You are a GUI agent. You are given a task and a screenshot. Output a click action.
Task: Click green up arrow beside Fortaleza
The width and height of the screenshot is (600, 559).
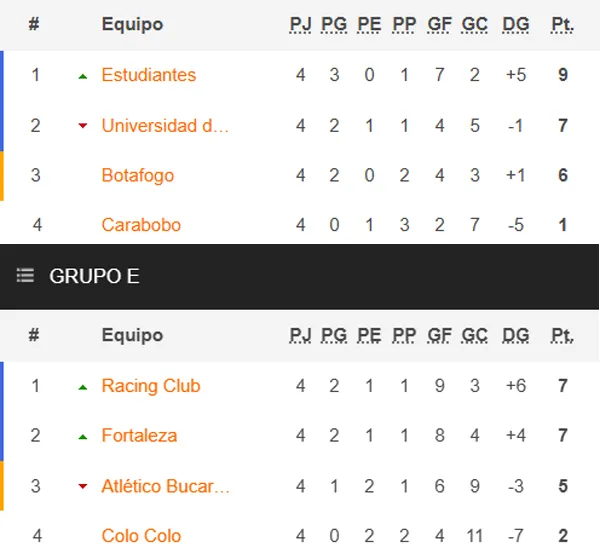coord(82,436)
